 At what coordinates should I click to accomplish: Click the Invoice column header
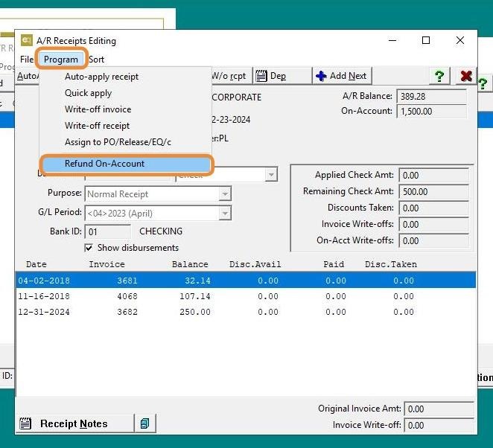coord(106,264)
